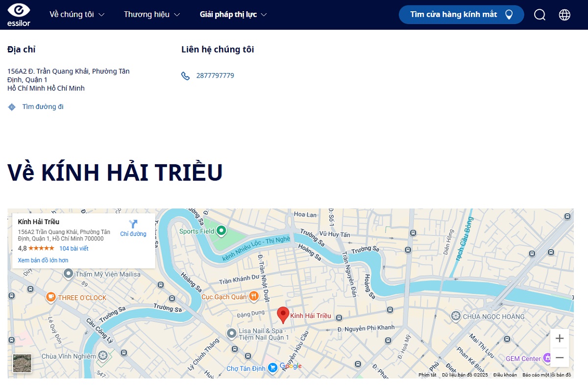The image size is (588, 385).
Task: Click the Tìm đường đi compass icon
Action: pyautogui.click(x=12, y=107)
